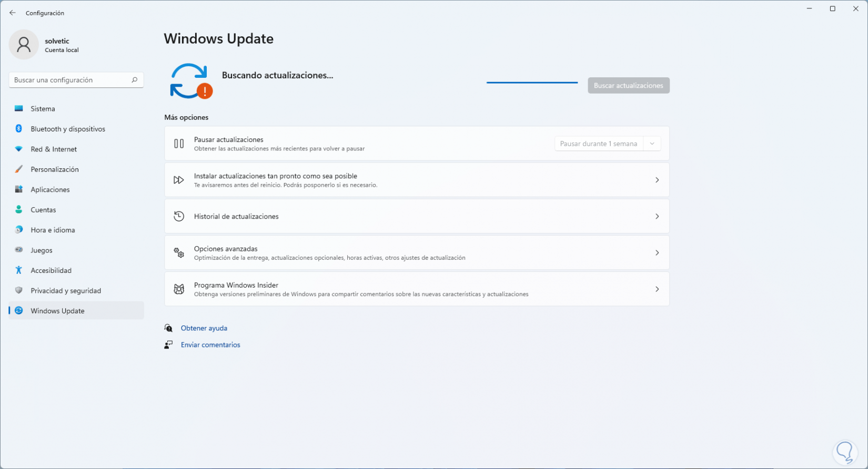Open the Obtener ayuda link
The width and height of the screenshot is (868, 469).
coord(204,328)
